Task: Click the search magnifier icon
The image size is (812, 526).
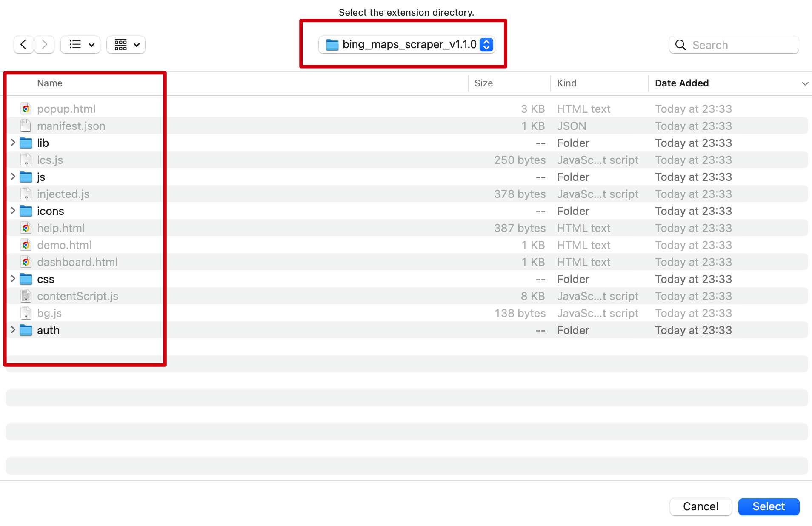Action: coord(680,45)
